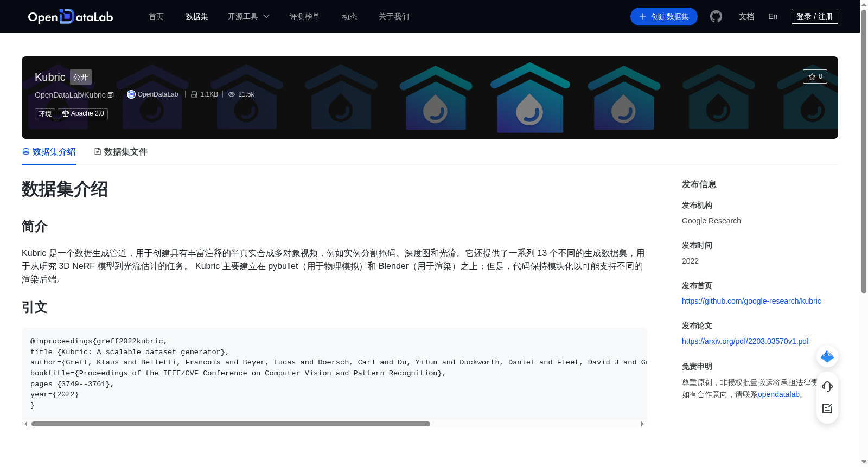Open the github.com/google-research/kubric link
The height and width of the screenshot is (467, 868).
751,301
